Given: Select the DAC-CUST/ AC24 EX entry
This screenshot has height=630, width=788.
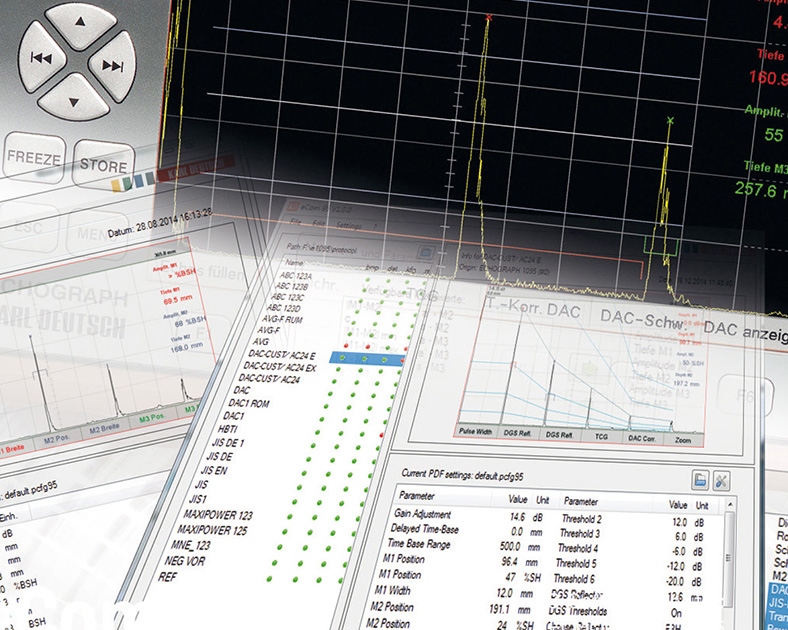Looking at the screenshot, I should 280,367.
